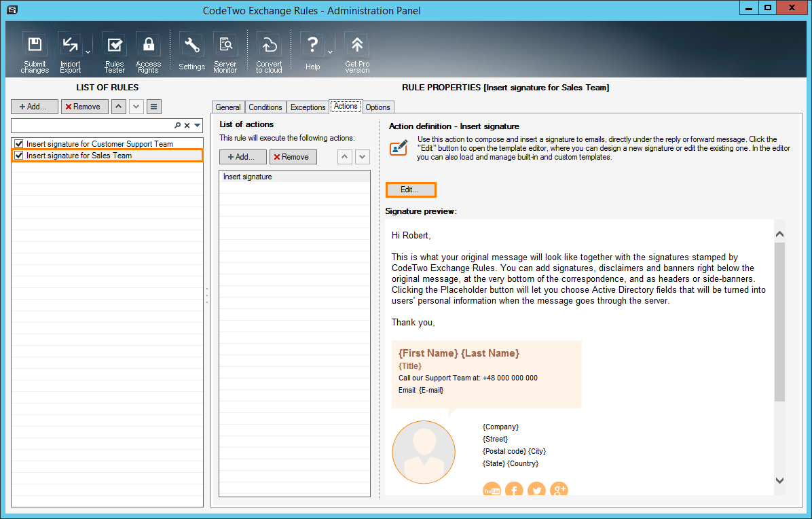Switch to the General tab

point(228,107)
